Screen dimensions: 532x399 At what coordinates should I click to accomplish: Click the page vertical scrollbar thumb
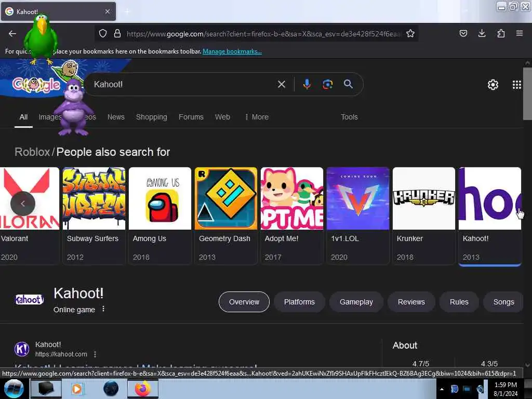tap(527, 94)
